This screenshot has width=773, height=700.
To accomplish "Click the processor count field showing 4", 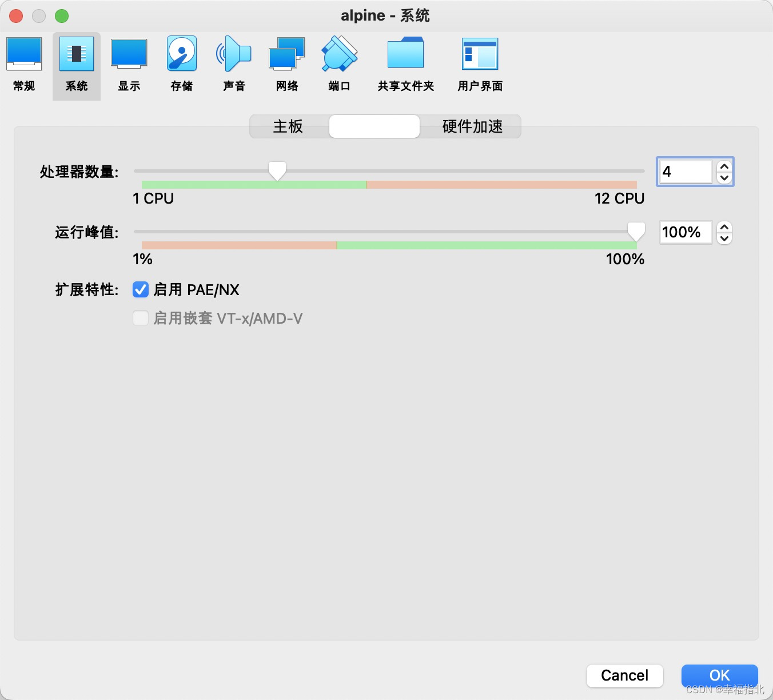I will click(x=686, y=172).
